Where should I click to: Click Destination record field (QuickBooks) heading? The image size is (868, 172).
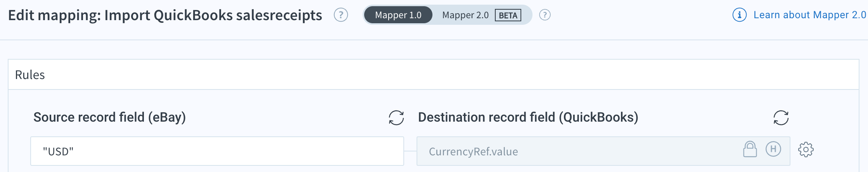tap(528, 117)
